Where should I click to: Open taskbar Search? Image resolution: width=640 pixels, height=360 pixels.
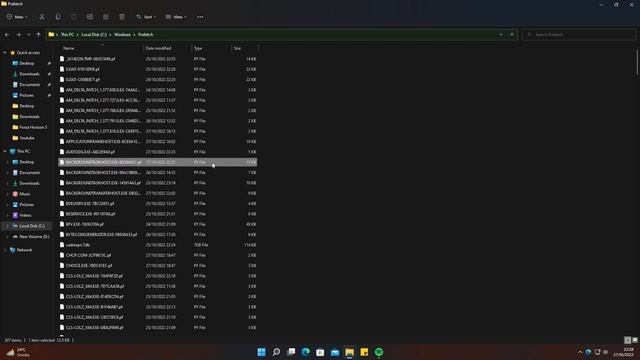coord(276,352)
